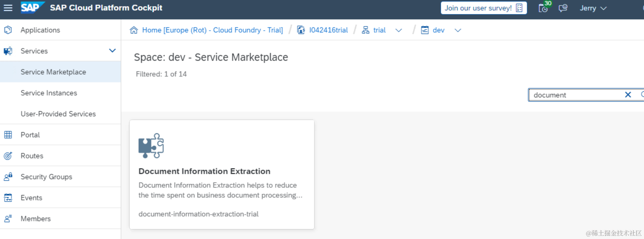Click the document-information-extraction-trial text
The height and width of the screenshot is (239, 644).
[x=198, y=214]
